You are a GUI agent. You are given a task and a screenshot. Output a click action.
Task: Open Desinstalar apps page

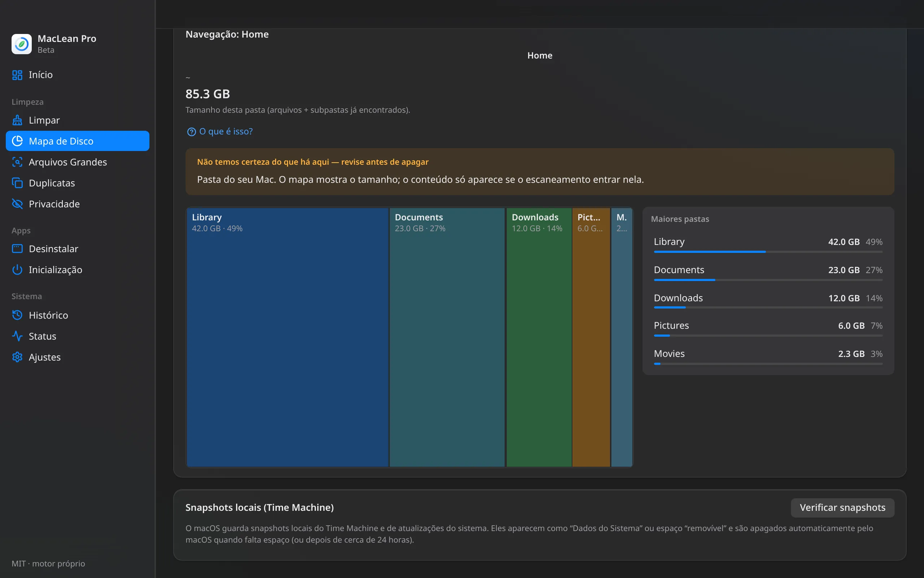78,249
